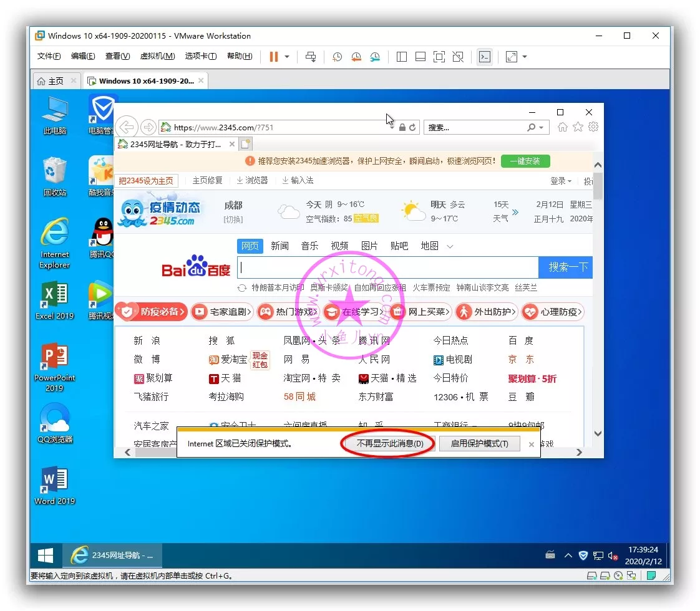Viewport: 700px width, 611px height.
Task: Open Excel 2019 desktop shortcut
Action: pyautogui.click(x=54, y=300)
